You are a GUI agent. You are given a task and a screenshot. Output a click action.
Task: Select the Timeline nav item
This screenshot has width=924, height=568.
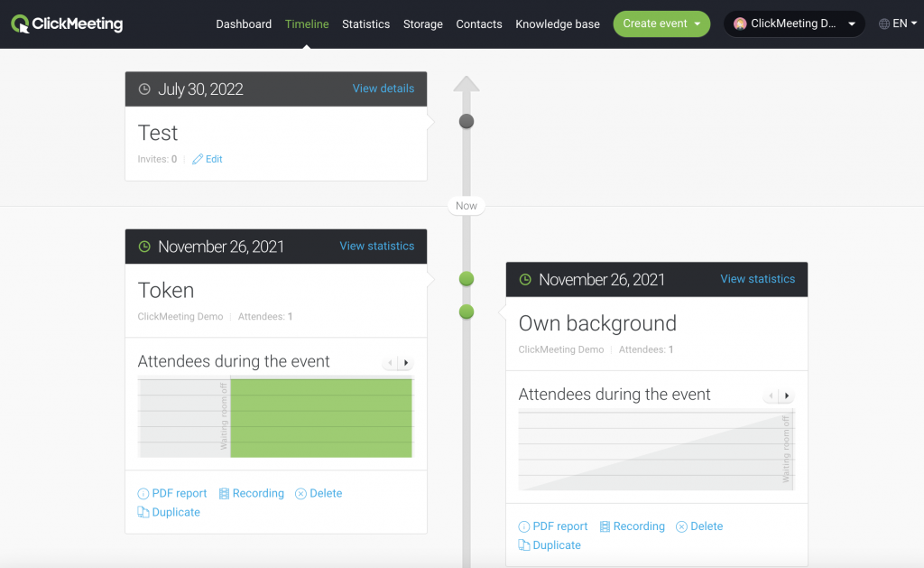(307, 24)
